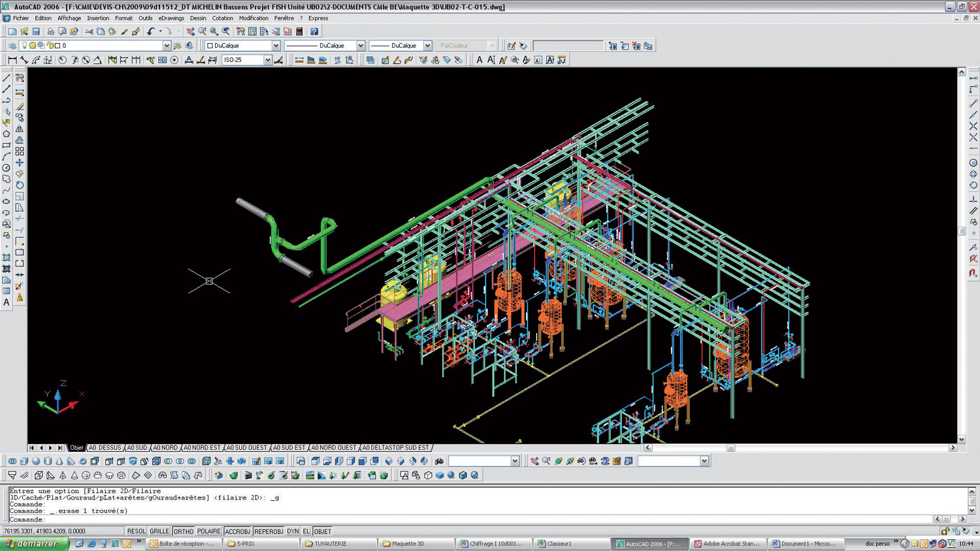Screen dimensions: 980x551
Task: Toggle GRILLE grid display
Action: [x=159, y=531]
